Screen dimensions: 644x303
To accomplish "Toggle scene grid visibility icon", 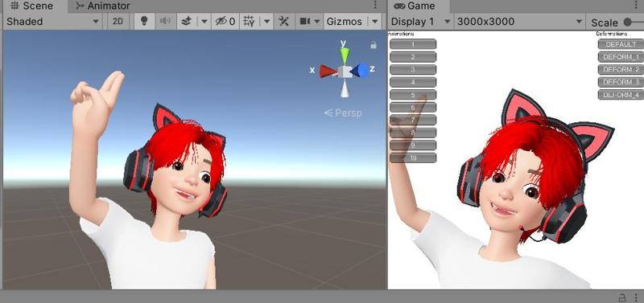I will coord(249,22).
